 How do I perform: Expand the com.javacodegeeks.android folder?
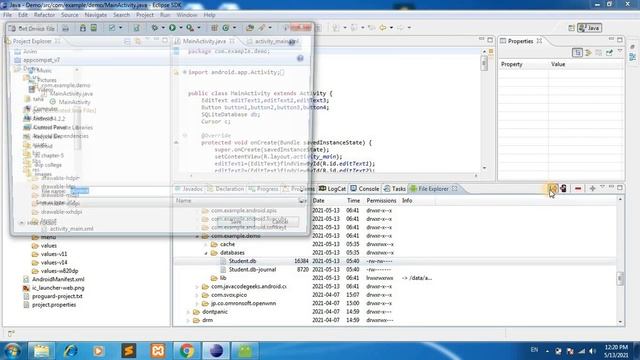(x=197, y=287)
